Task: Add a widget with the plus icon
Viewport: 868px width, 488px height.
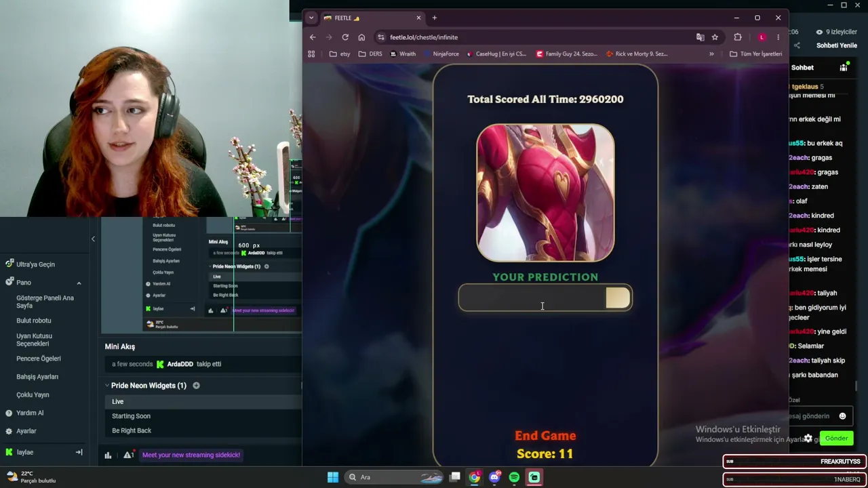Action: tap(196, 386)
